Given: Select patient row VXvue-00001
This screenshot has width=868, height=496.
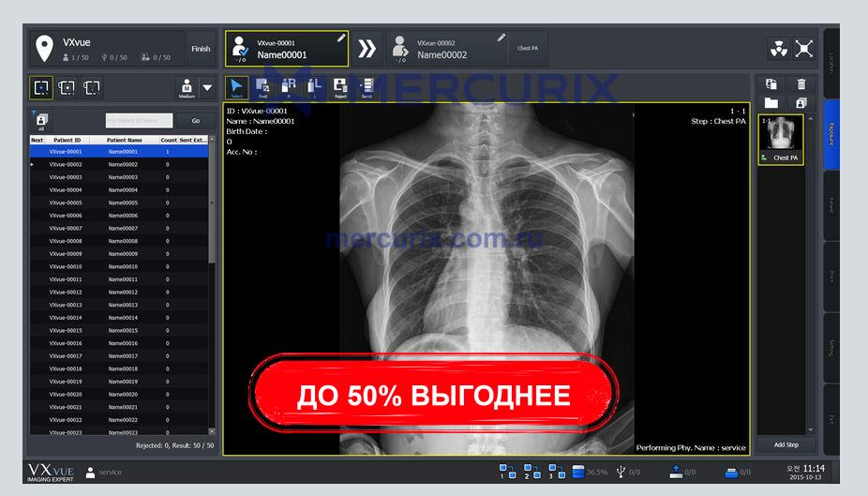Looking at the screenshot, I should tap(119, 152).
